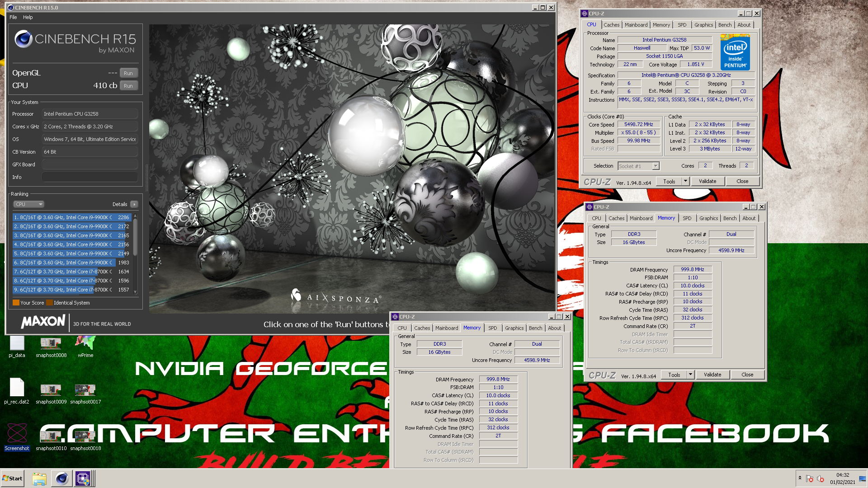This screenshot has width=868, height=488.
Task: Click the Cinebench taskbar icon
Action: coord(61,479)
